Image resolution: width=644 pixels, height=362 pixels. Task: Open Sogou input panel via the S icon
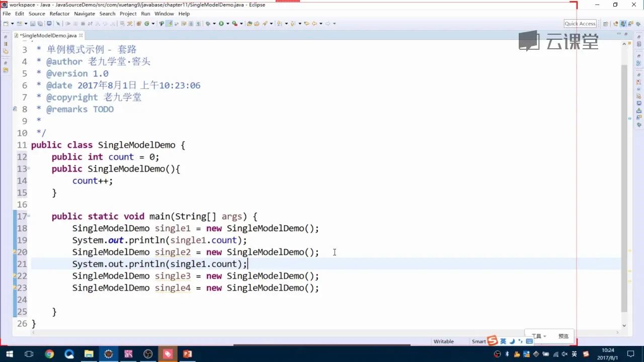pos(492,340)
